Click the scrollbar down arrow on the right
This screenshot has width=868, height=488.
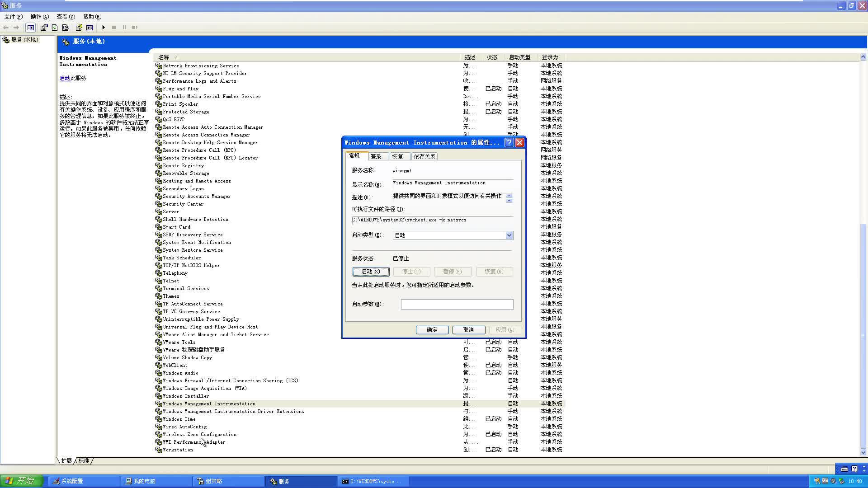coord(863,452)
